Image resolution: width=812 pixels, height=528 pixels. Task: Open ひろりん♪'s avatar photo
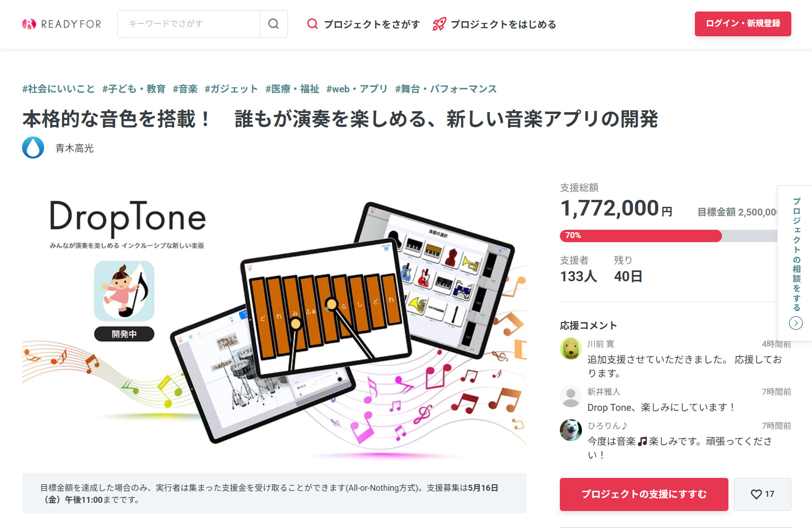click(571, 430)
